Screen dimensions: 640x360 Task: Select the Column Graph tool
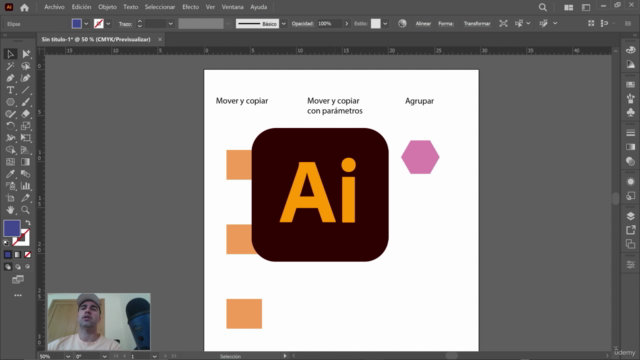tap(26, 186)
